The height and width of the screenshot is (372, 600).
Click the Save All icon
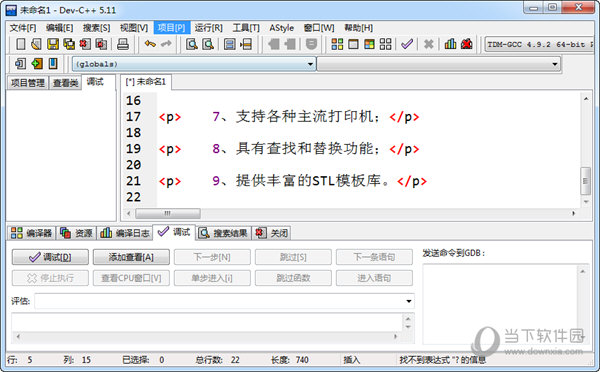tap(69, 44)
